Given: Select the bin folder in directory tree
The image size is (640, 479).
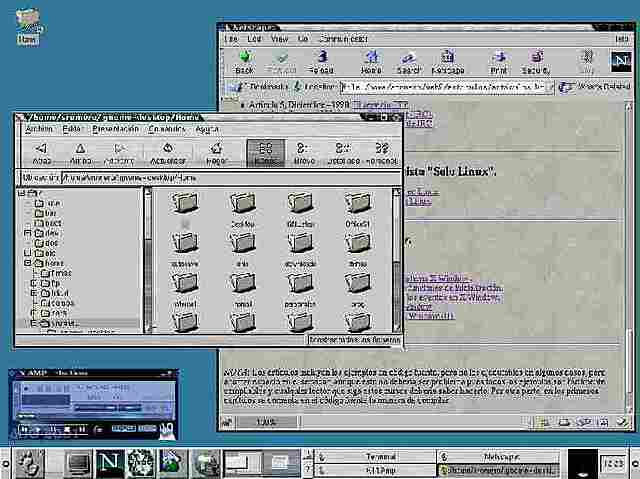Looking at the screenshot, I should [x=46, y=213].
